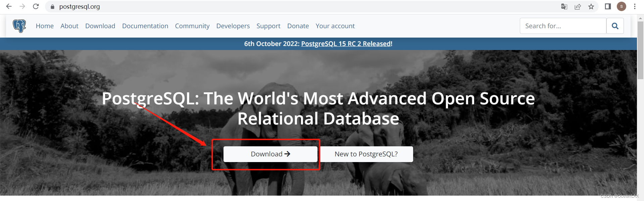Open the Community nav item
Viewport: 644px width, 201px height.
point(192,26)
